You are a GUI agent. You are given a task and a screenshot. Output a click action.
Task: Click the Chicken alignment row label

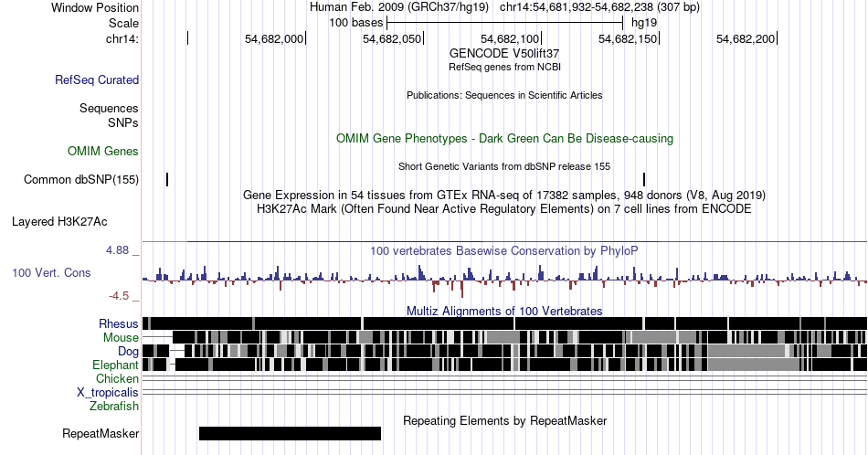(117, 378)
